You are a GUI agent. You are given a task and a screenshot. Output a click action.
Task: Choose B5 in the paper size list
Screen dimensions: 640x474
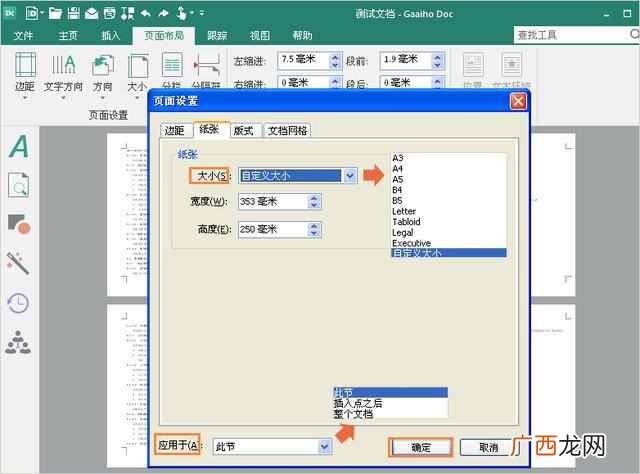tap(449, 200)
